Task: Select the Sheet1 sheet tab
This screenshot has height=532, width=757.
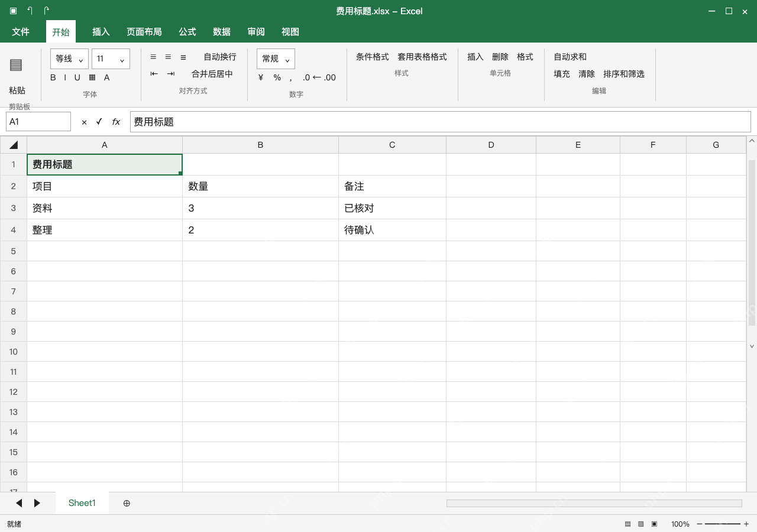Action: [82, 503]
